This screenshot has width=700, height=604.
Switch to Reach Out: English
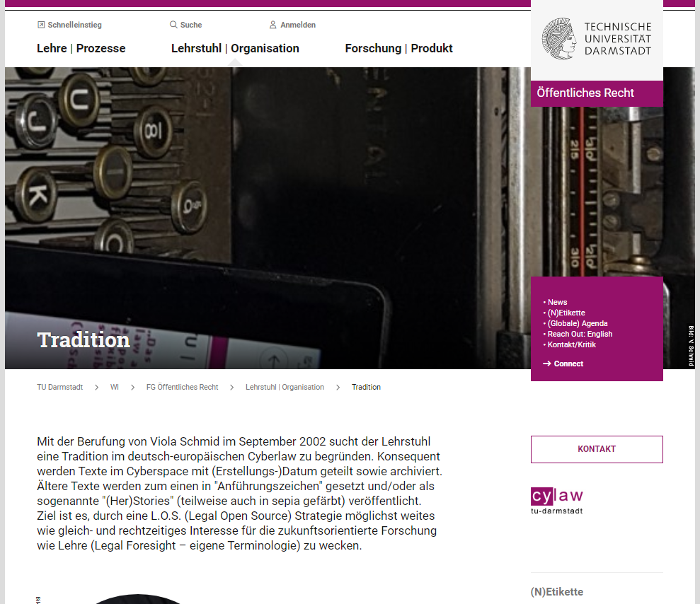(x=580, y=334)
